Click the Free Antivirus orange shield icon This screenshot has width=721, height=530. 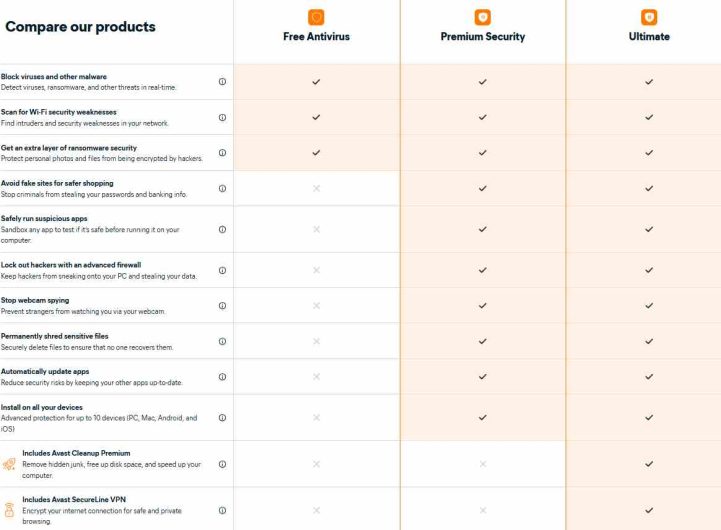316,17
